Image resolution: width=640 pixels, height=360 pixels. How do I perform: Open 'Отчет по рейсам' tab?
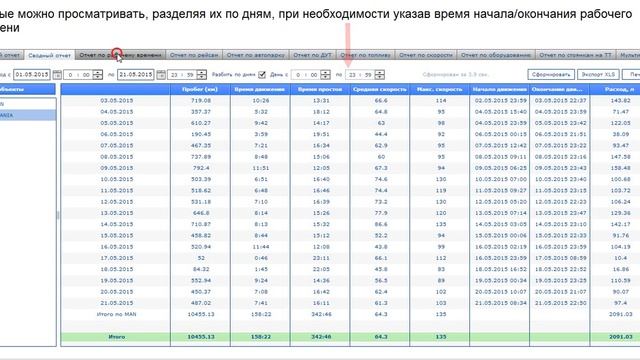194,55
